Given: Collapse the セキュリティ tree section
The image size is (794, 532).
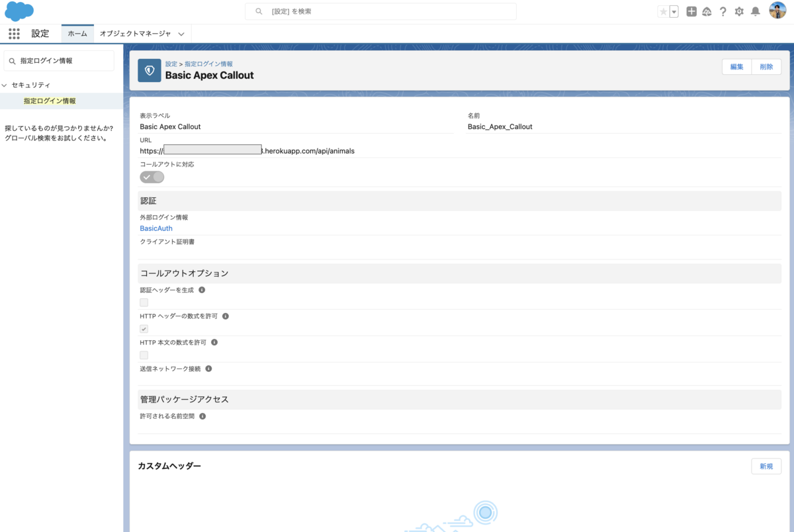Looking at the screenshot, I should 5,85.
